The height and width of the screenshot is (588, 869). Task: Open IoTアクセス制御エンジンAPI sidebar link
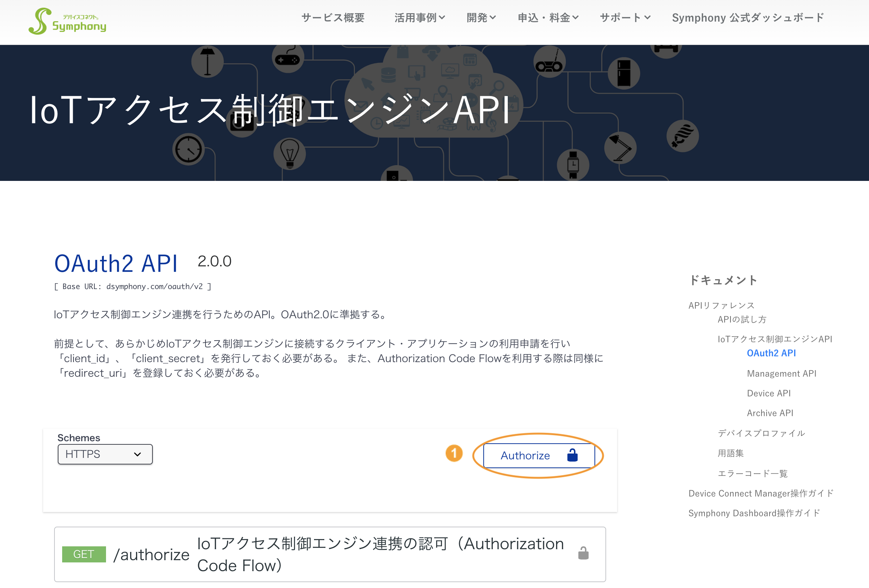click(775, 339)
